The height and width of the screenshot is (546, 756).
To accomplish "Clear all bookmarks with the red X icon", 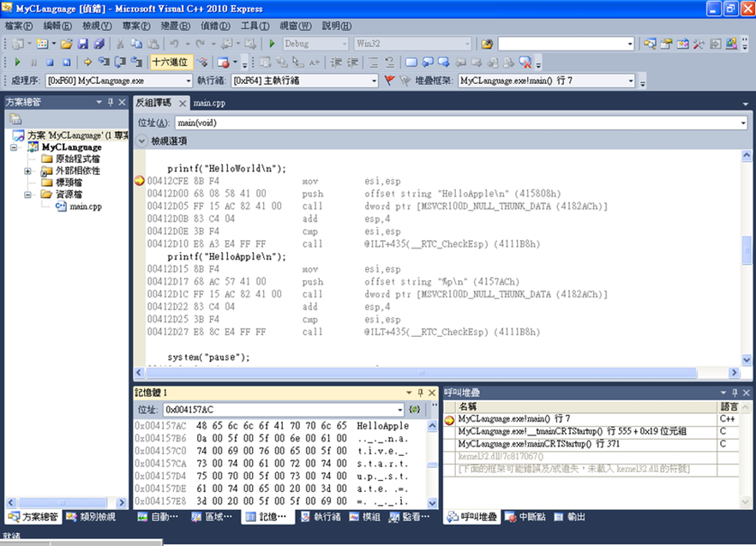I will pyautogui.click(x=525, y=63).
